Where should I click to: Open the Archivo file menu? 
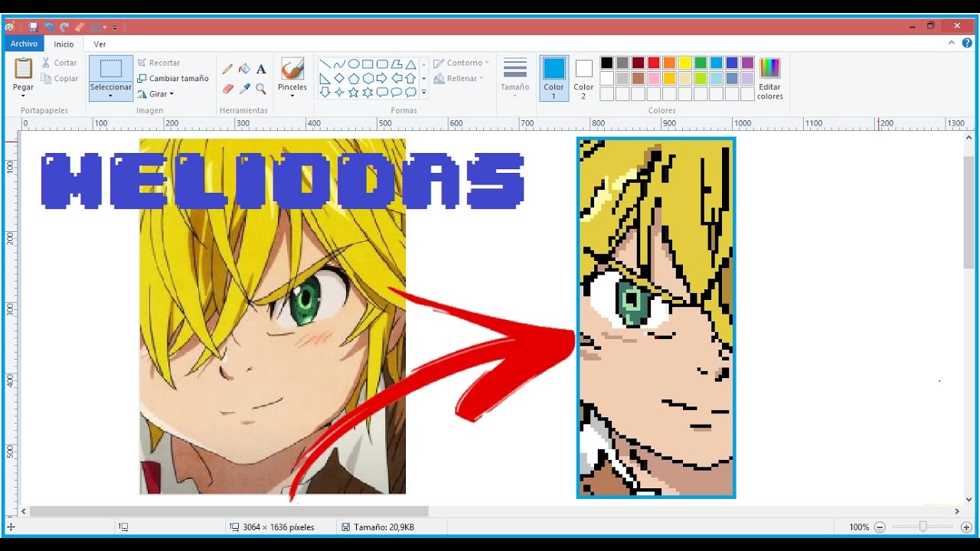(24, 44)
